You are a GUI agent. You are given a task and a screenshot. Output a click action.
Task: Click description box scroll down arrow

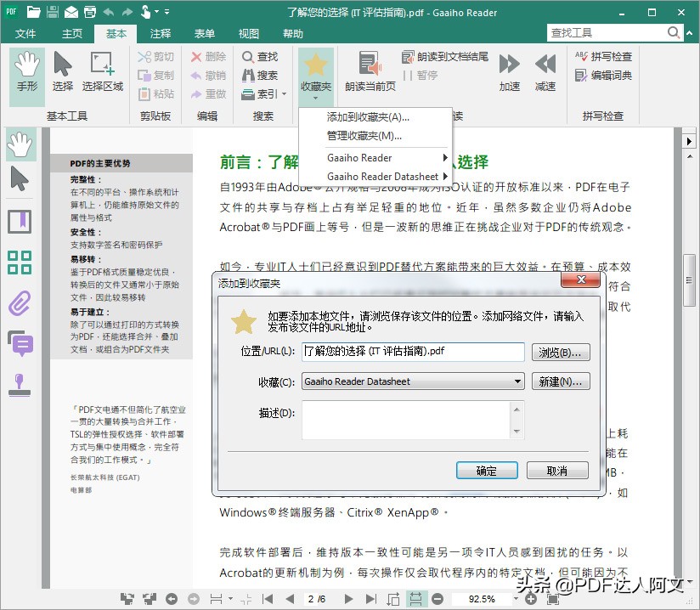point(517,431)
